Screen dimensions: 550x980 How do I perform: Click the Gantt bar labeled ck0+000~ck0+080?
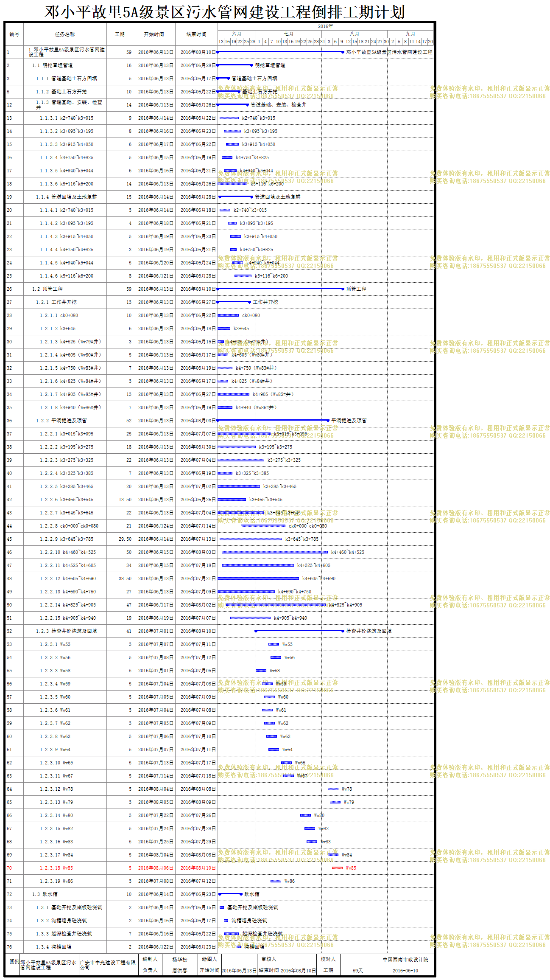tap(263, 526)
